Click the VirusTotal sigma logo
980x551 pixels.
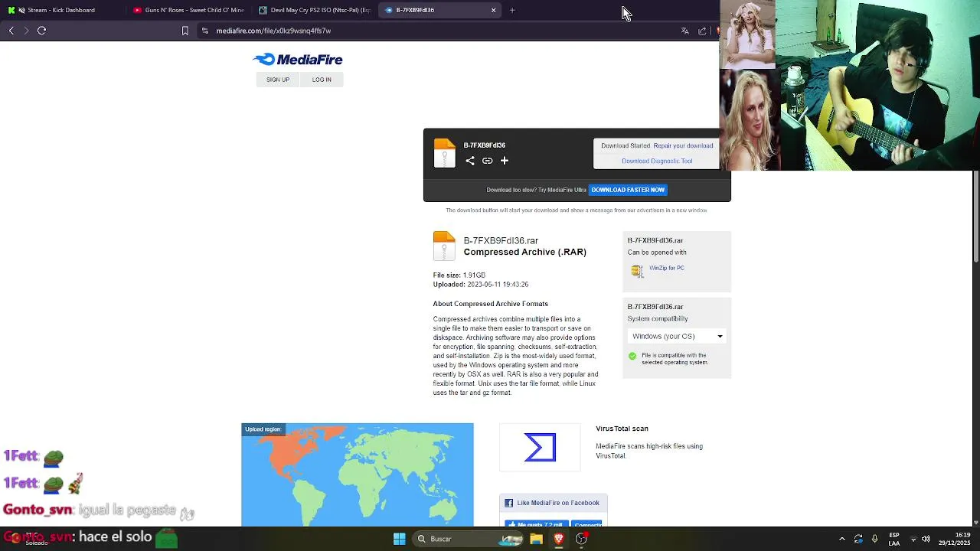click(x=540, y=448)
